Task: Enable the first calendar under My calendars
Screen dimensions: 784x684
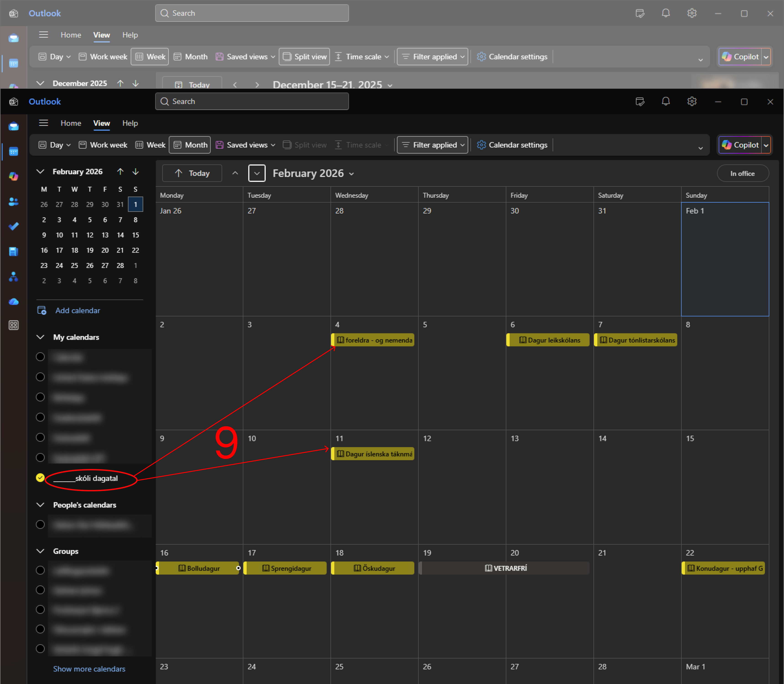Action: click(40, 357)
